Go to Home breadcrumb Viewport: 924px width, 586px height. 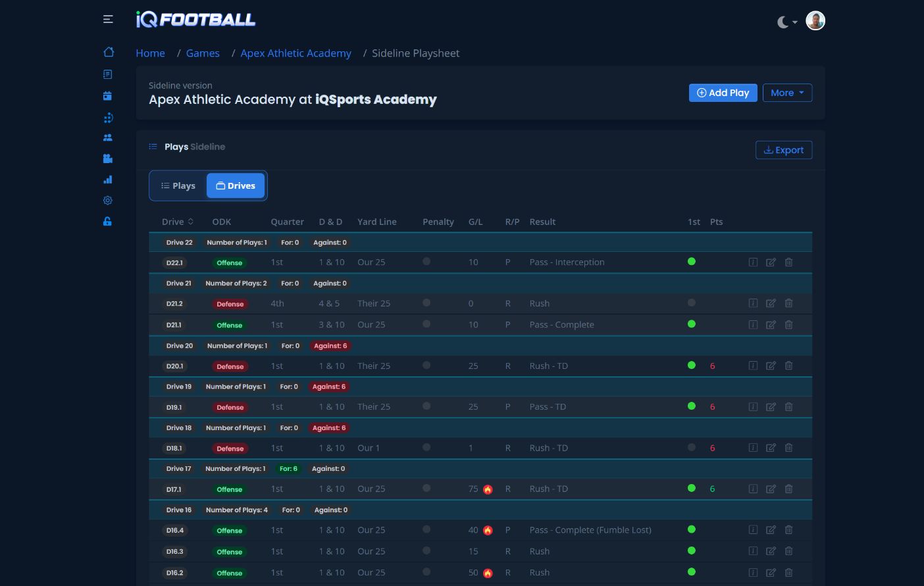150,53
